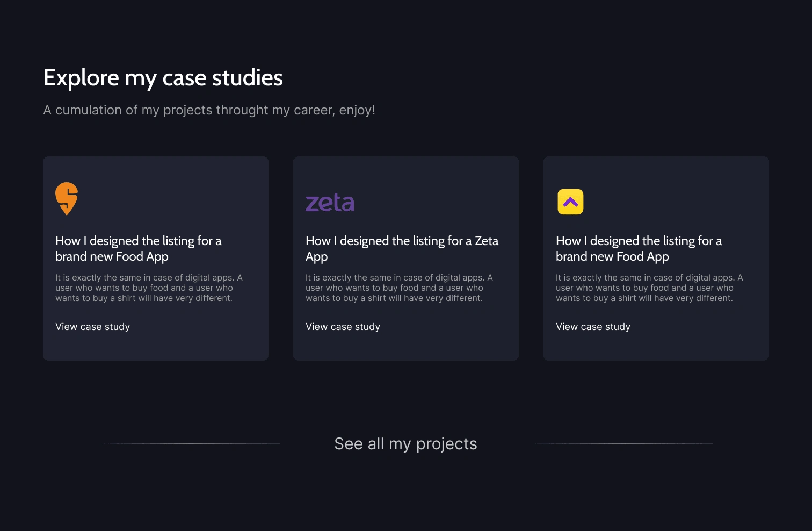The width and height of the screenshot is (812, 531).
Task: Click the Food App title in Swiggy card
Action: 138,248
